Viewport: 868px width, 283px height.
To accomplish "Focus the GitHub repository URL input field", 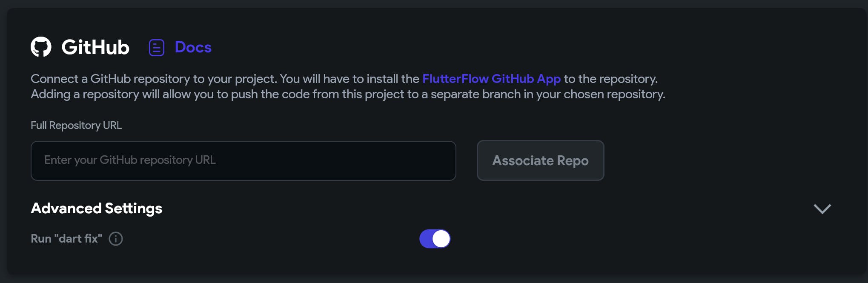I will (x=243, y=161).
